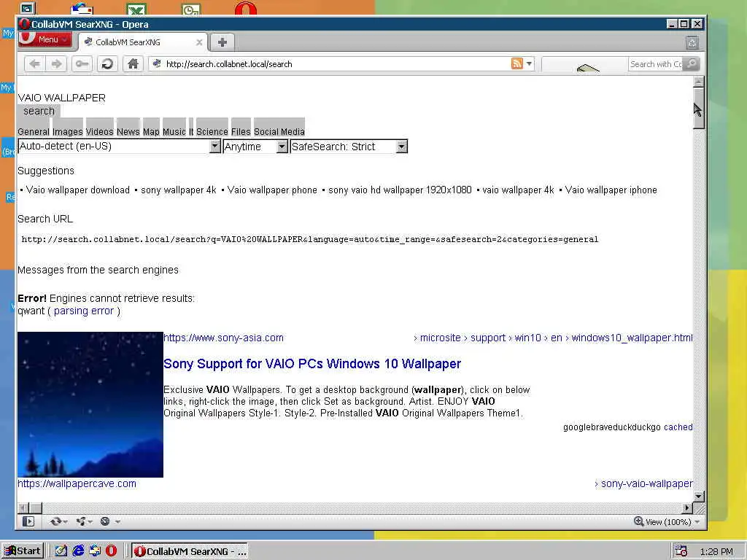Screen dimensions: 747x560
Task: Choose suggestion vaio wallpaper 4k
Action: point(519,190)
